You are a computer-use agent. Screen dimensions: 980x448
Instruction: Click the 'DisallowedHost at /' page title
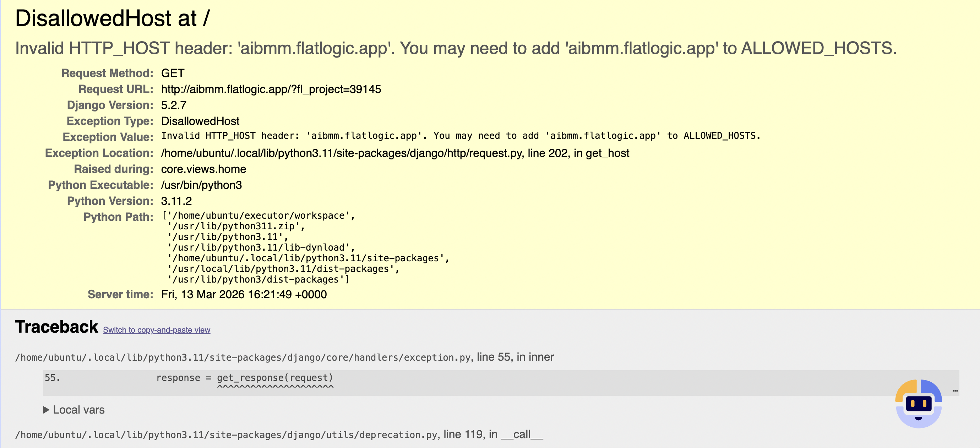point(112,18)
